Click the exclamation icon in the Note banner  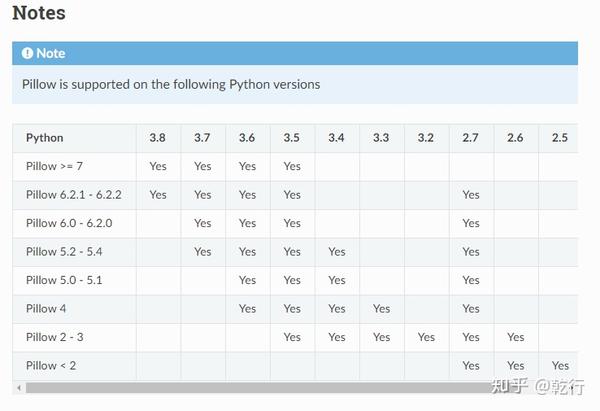[28, 53]
